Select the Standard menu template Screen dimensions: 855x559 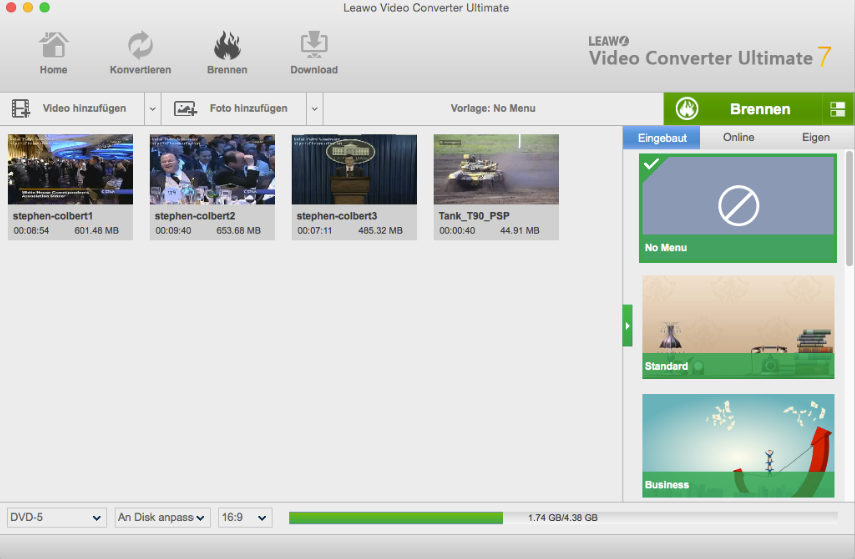738,327
